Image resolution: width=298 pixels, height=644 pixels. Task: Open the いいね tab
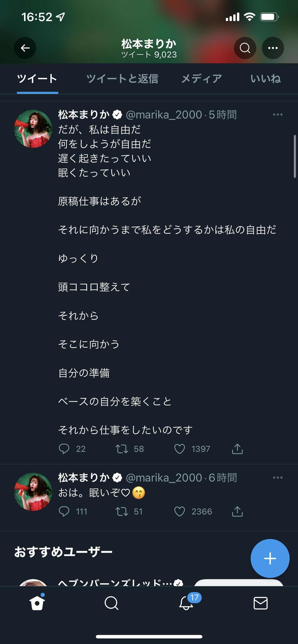click(x=266, y=79)
